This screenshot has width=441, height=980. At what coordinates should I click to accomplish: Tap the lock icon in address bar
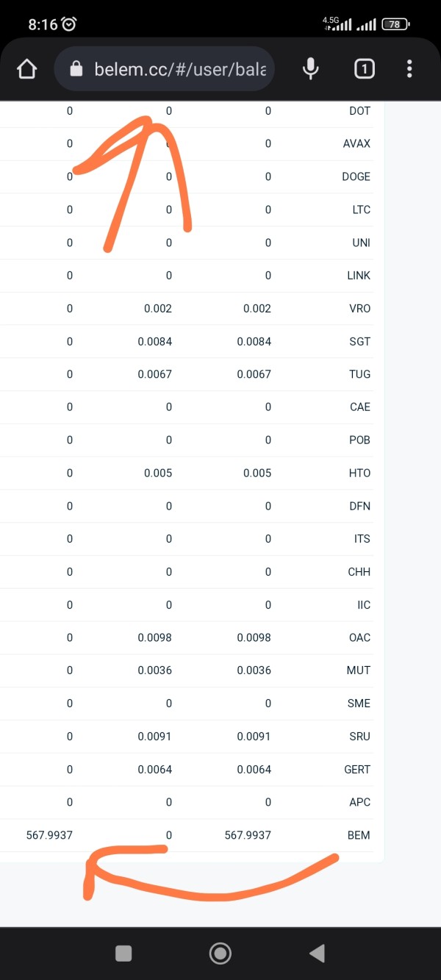(x=76, y=69)
